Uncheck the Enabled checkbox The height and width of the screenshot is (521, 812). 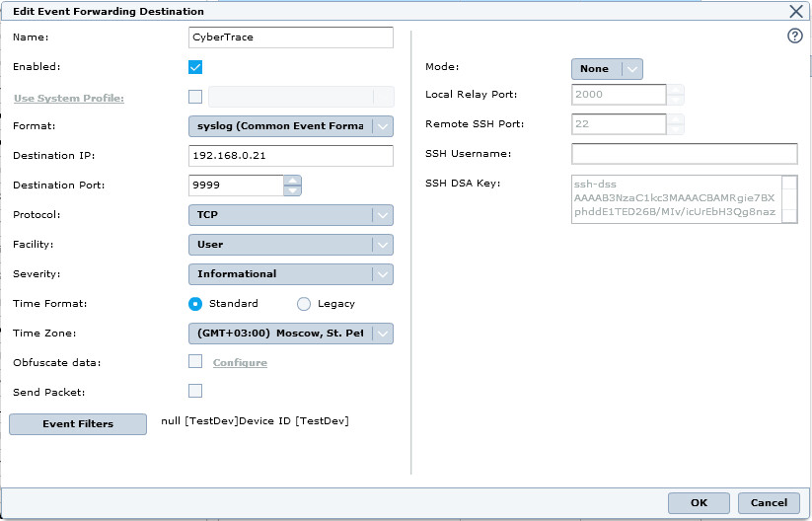[x=195, y=67]
